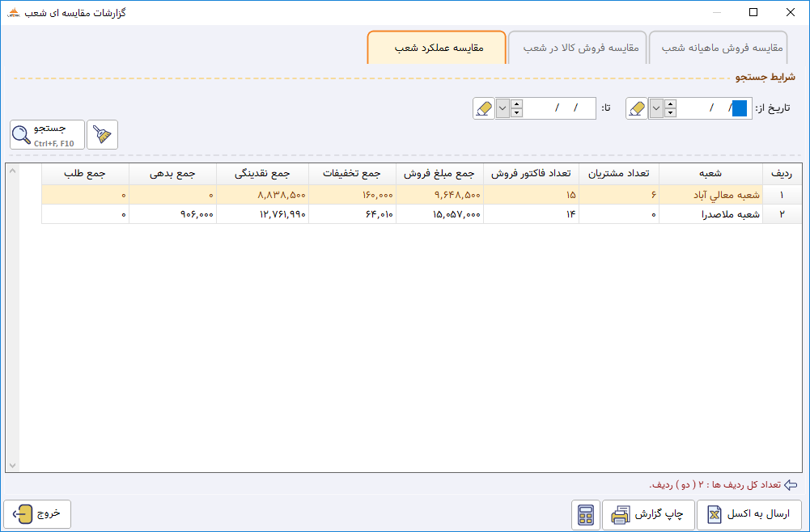
Task: Click the 'خروج' exit button
Action: click(x=37, y=514)
